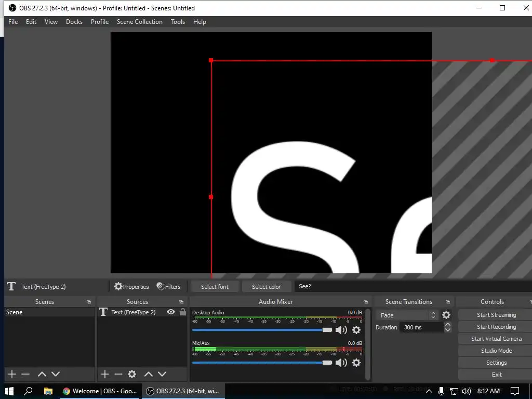The width and height of the screenshot is (532, 399).
Task: Select the Scene item in Scenes list
Action: coord(49,312)
